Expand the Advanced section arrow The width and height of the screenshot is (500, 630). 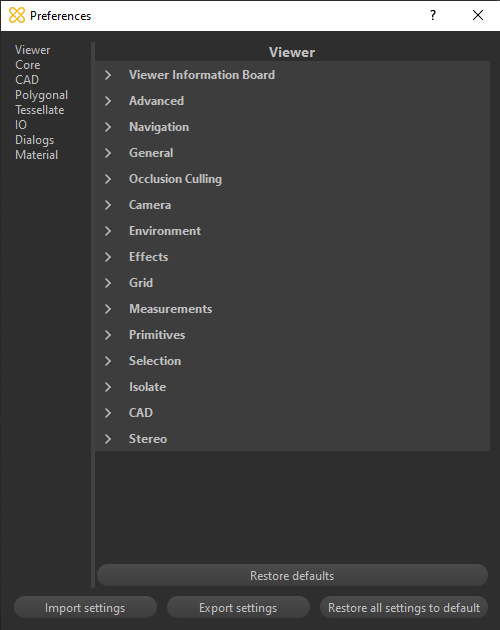[108, 101]
